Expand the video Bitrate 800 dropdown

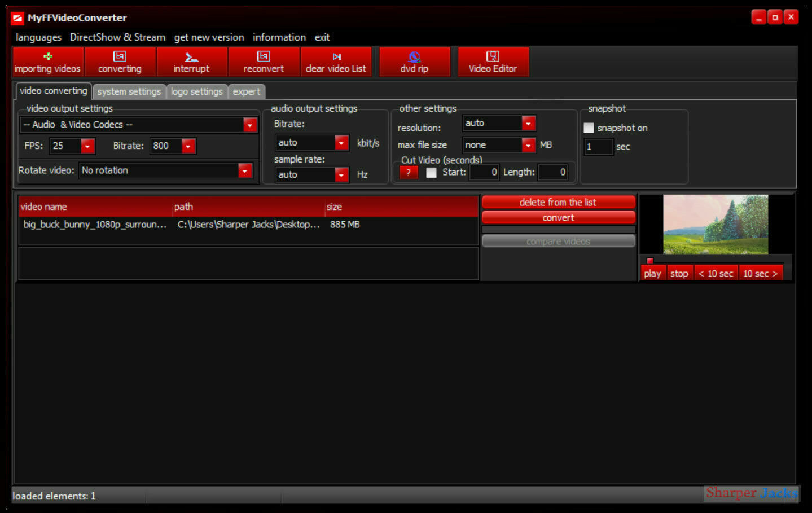click(188, 146)
